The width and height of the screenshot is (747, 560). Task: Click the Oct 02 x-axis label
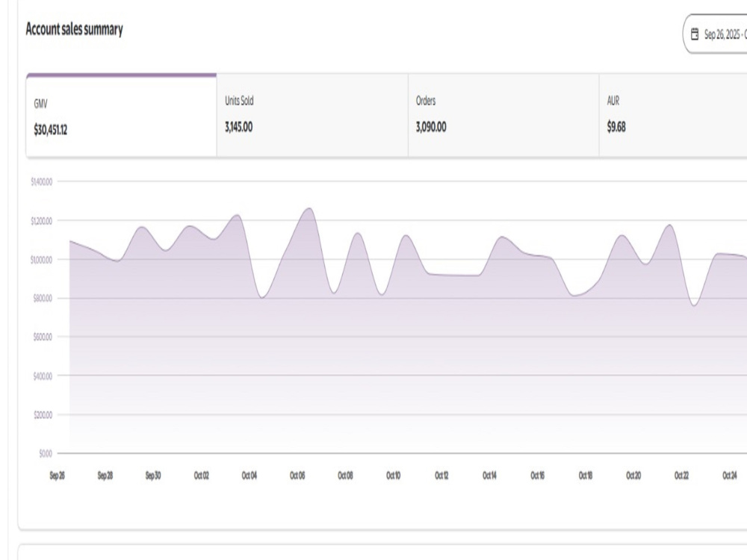[x=201, y=475]
